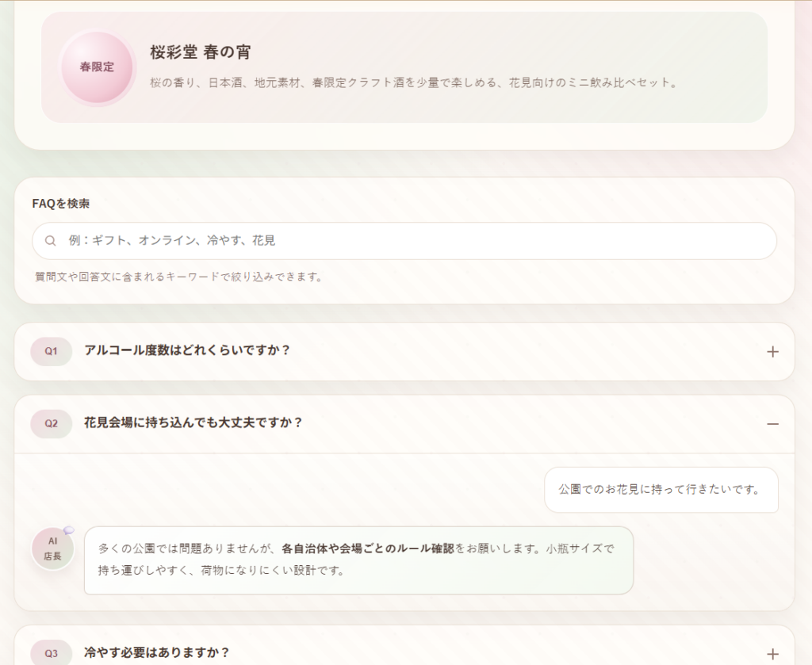Click the Q2 number badge
Viewport: 812px width, 665px height.
51,423
